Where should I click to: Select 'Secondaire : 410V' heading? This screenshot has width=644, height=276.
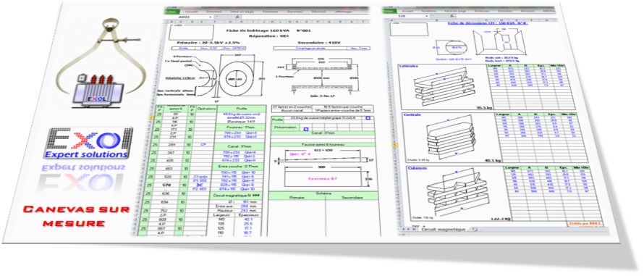[x=319, y=42]
